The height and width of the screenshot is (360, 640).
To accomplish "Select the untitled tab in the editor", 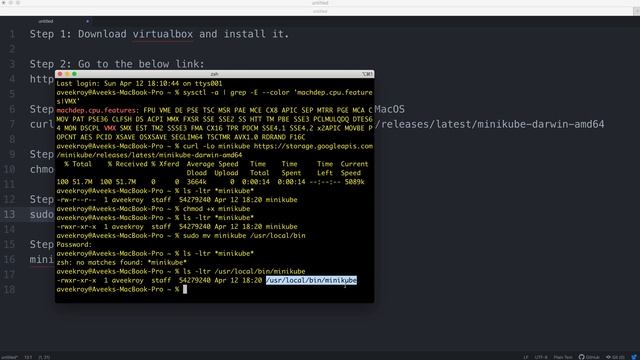I will pos(46,21).
